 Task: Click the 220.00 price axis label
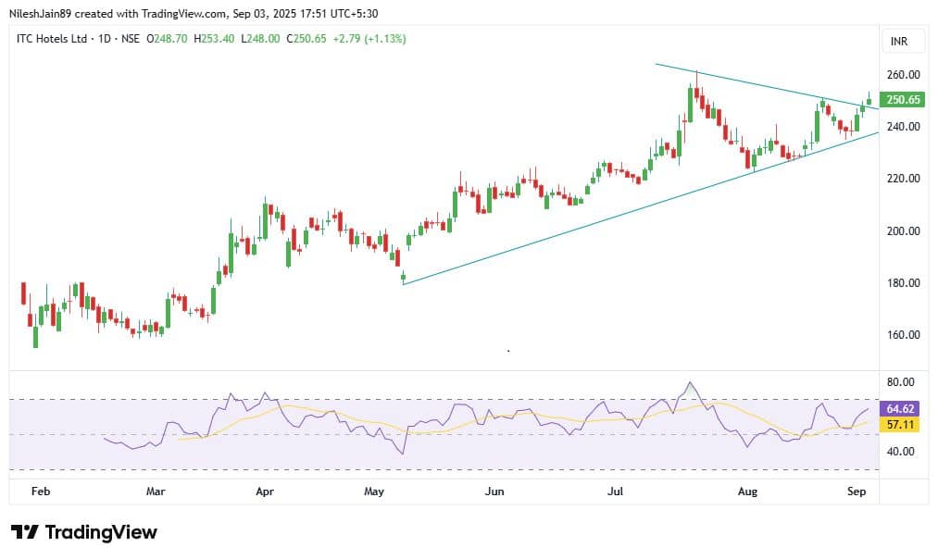pyautogui.click(x=904, y=179)
